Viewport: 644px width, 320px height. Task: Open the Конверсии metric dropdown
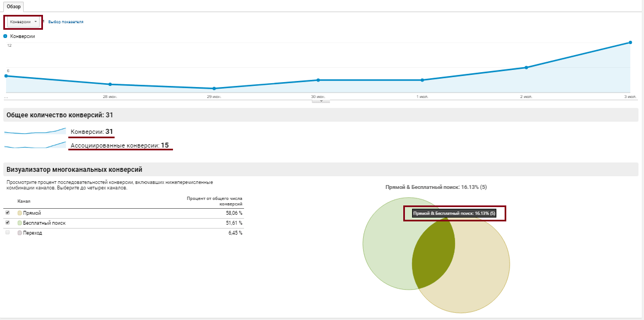click(23, 22)
